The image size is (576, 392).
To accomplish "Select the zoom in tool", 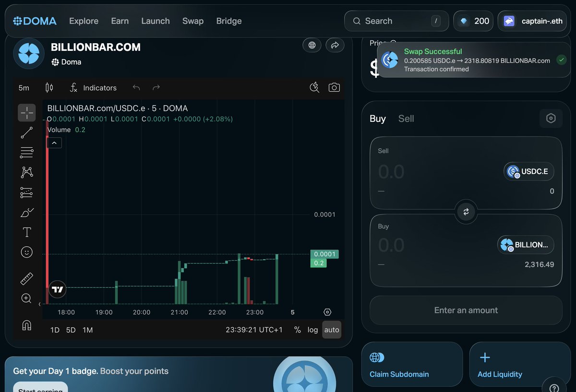I will [x=27, y=298].
